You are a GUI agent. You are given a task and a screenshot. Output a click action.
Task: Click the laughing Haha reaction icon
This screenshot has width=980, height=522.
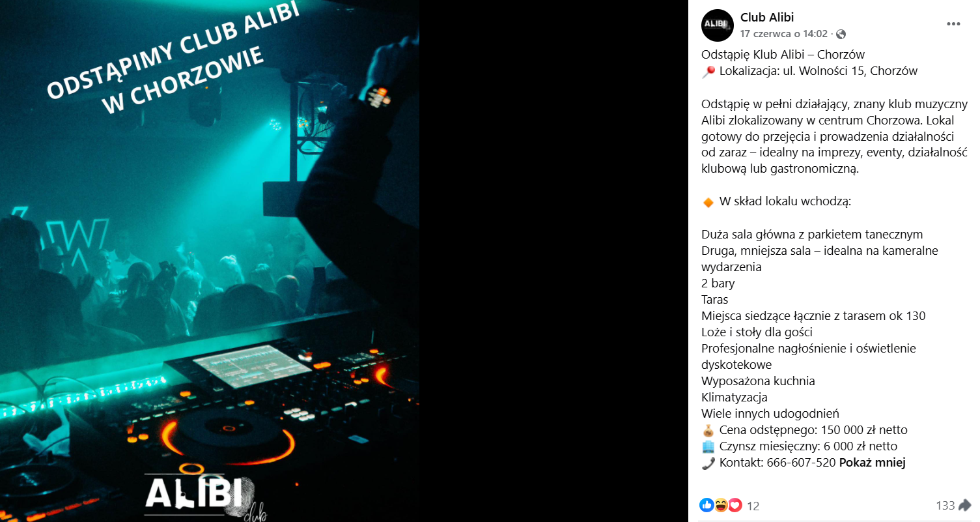click(x=721, y=504)
